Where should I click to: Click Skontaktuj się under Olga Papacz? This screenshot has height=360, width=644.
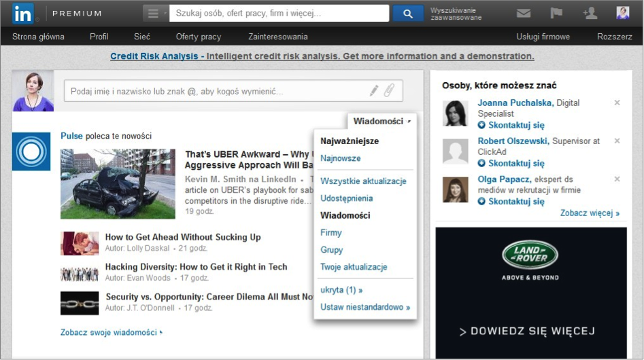(x=516, y=201)
